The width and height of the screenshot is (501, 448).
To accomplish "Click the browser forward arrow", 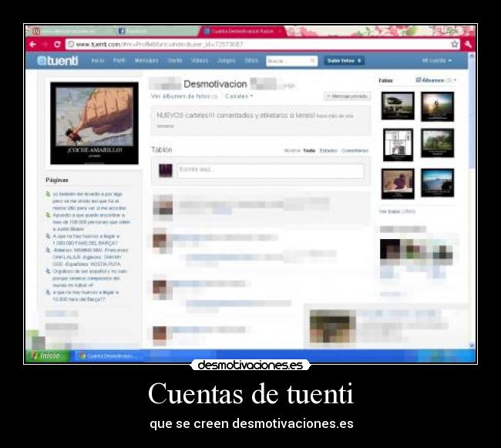I will pyautogui.click(x=45, y=44).
